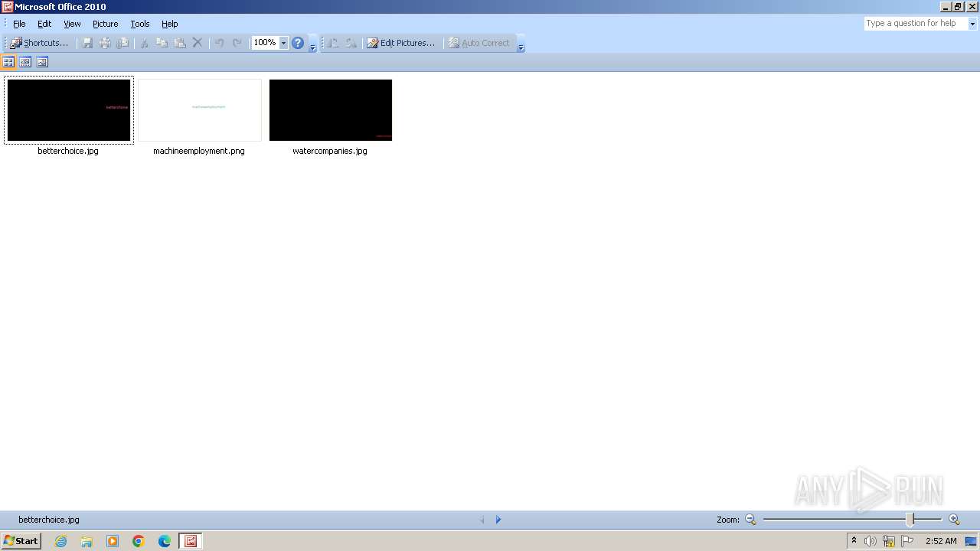This screenshot has height=551, width=980.
Task: Open the Help menu
Action: pyautogui.click(x=169, y=24)
